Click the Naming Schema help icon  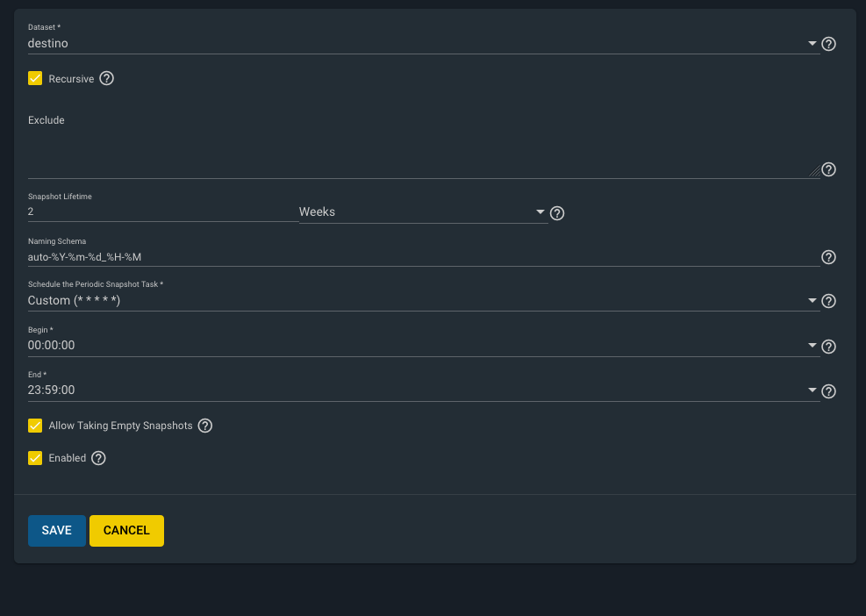(x=828, y=257)
